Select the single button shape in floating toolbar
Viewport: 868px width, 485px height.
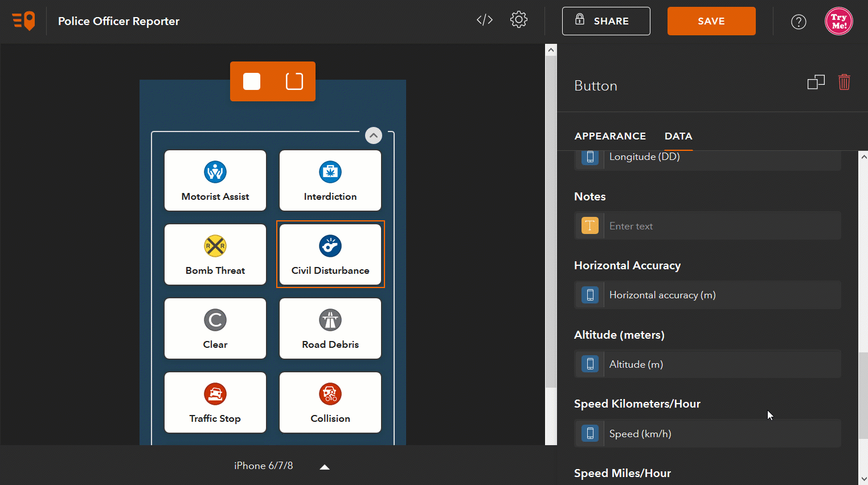(x=251, y=81)
